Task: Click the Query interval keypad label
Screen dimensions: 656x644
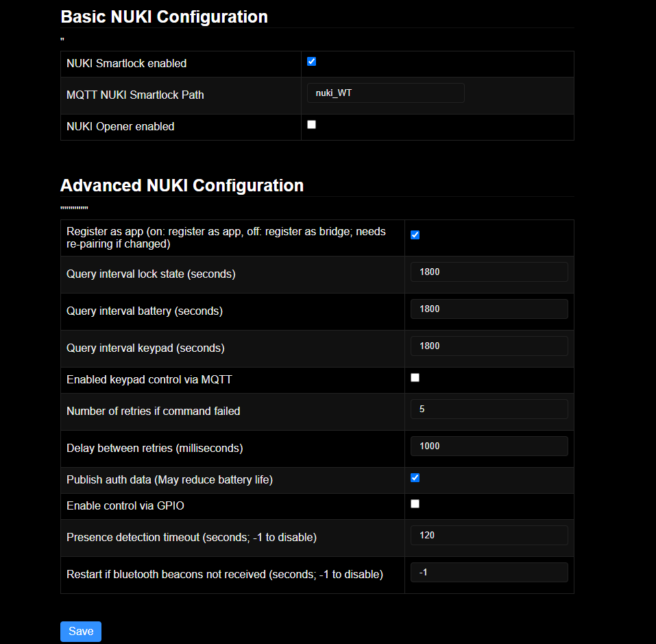Action: (x=145, y=348)
